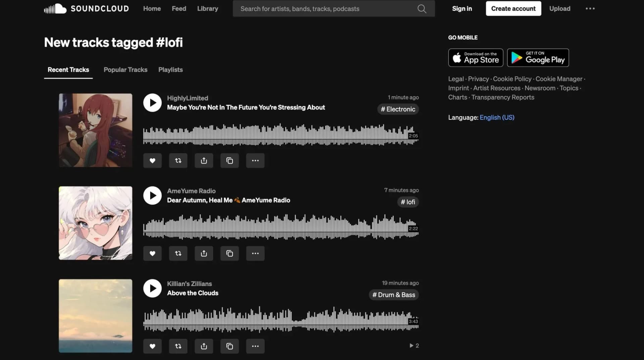
Task: Share the AmeYume Radio track
Action: (204, 253)
